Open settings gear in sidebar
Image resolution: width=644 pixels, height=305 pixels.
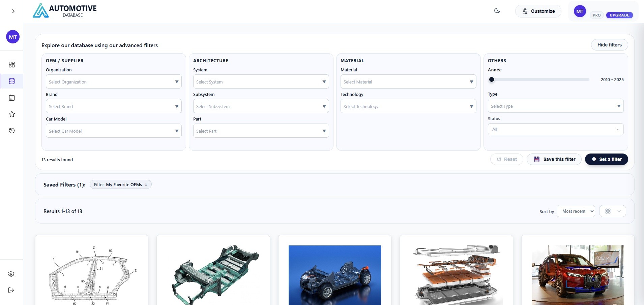(11, 274)
